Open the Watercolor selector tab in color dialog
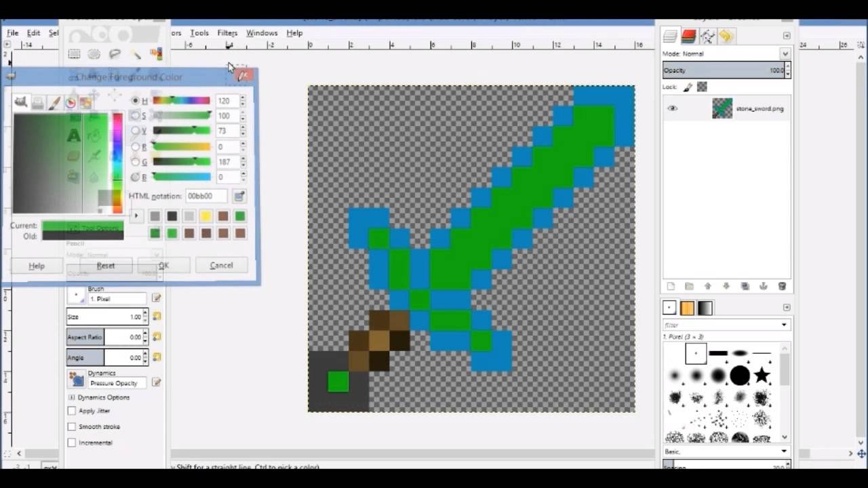This screenshot has width=868, height=488. click(x=54, y=102)
